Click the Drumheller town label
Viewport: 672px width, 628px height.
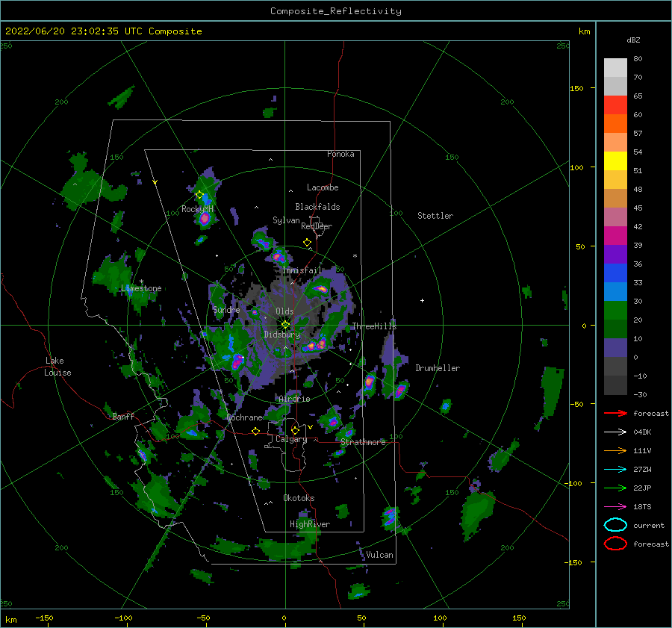438,368
